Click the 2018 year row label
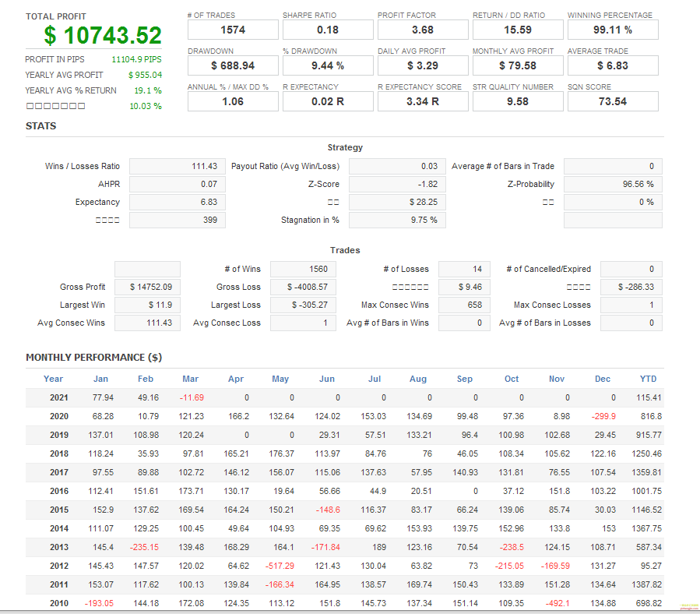700x614 pixels. (59, 453)
